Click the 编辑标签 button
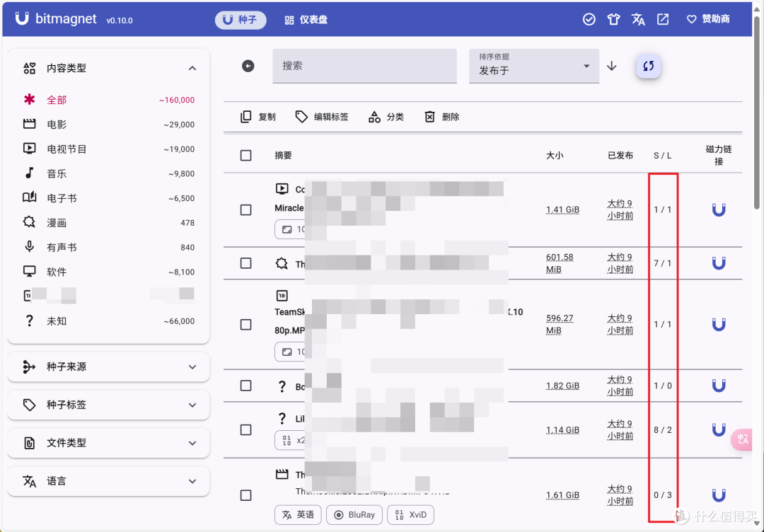This screenshot has width=764, height=532. coord(322,117)
